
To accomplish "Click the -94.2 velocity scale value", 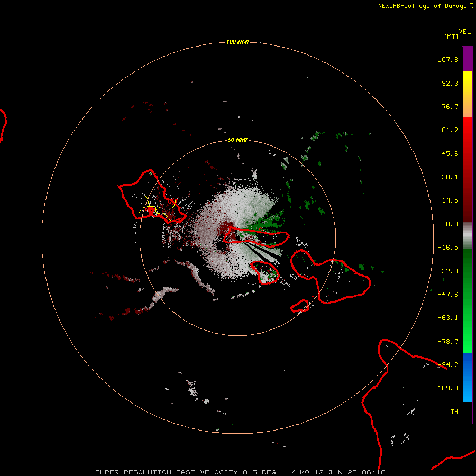I will pyautogui.click(x=448, y=365).
